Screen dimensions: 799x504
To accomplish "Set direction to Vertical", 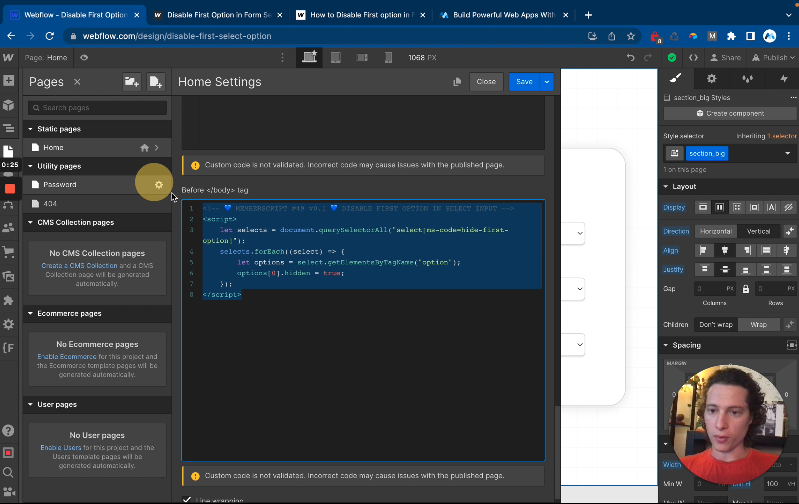I will coord(759,231).
